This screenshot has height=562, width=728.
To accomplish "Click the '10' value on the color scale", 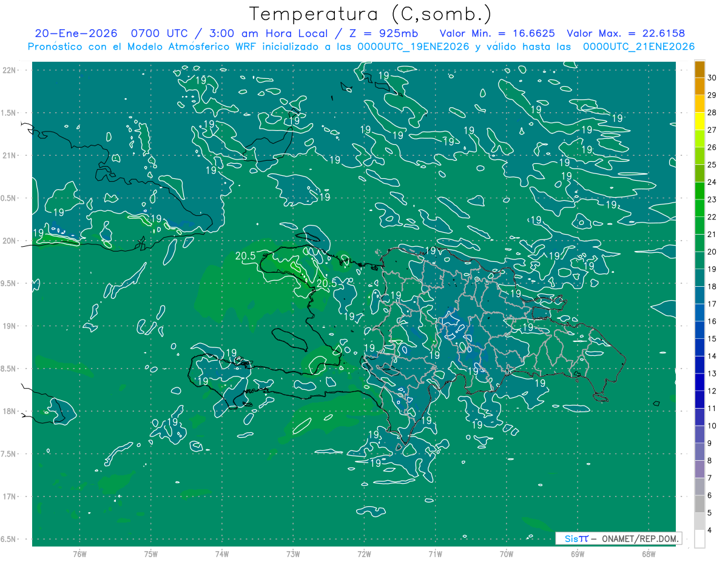I will tap(712, 426).
